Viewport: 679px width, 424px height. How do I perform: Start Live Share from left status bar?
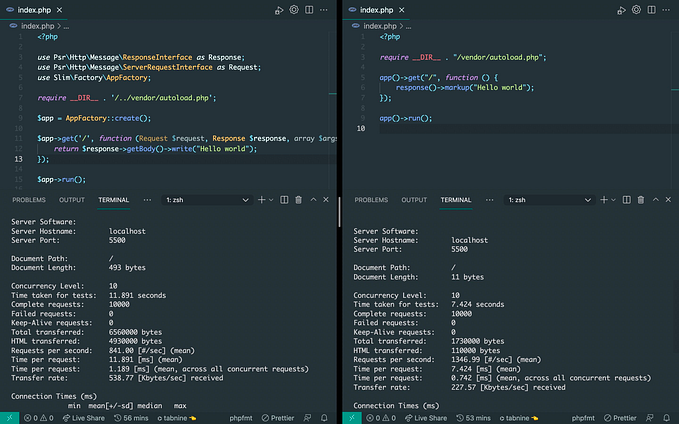(84, 418)
